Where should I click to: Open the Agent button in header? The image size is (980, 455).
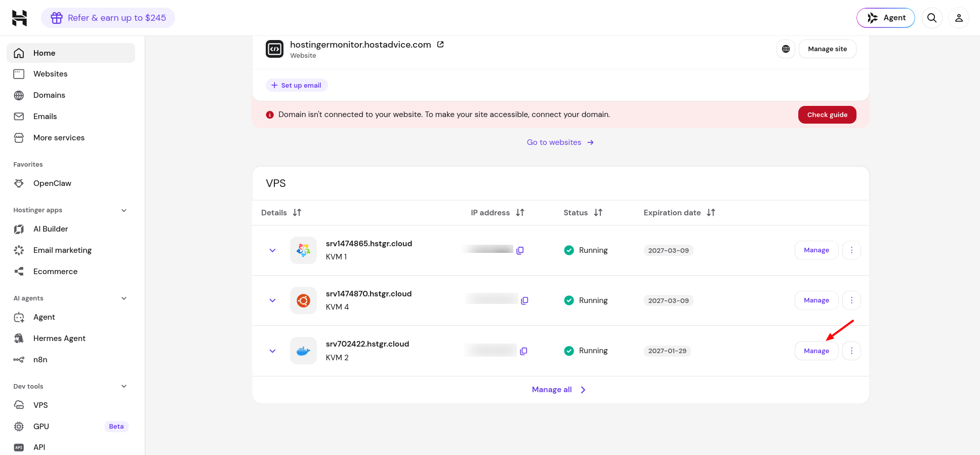[885, 18]
